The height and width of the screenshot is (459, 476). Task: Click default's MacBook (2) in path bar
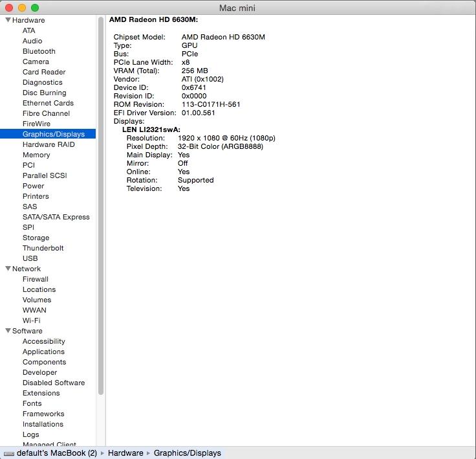coord(57,453)
